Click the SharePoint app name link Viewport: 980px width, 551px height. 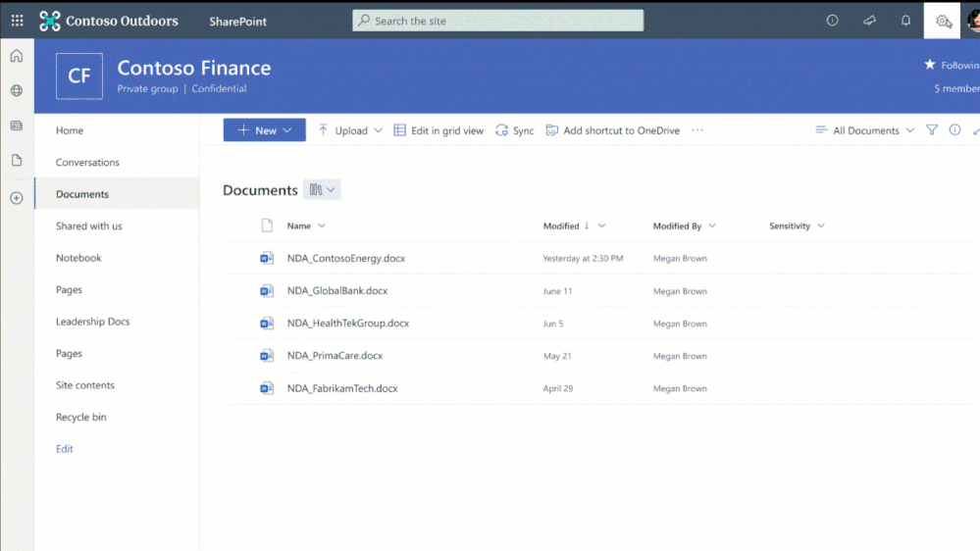(x=237, y=22)
